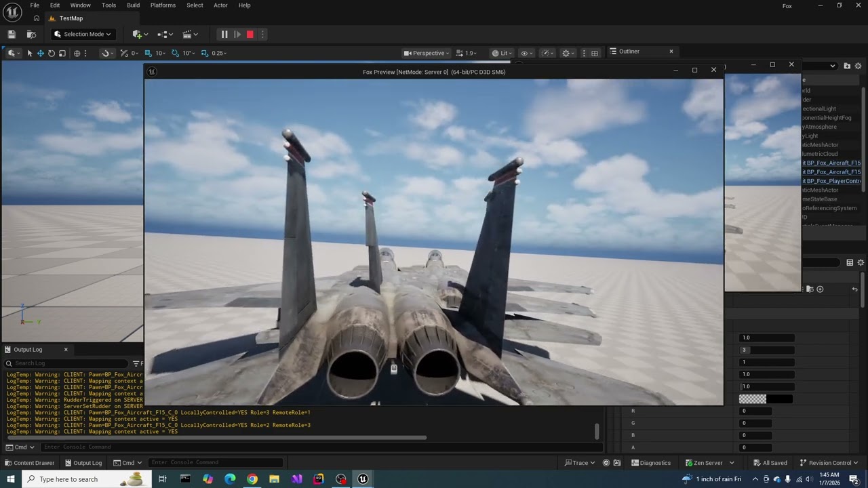
Task: Save the current level with the floppy disk icon
Action: pyautogui.click(x=12, y=34)
